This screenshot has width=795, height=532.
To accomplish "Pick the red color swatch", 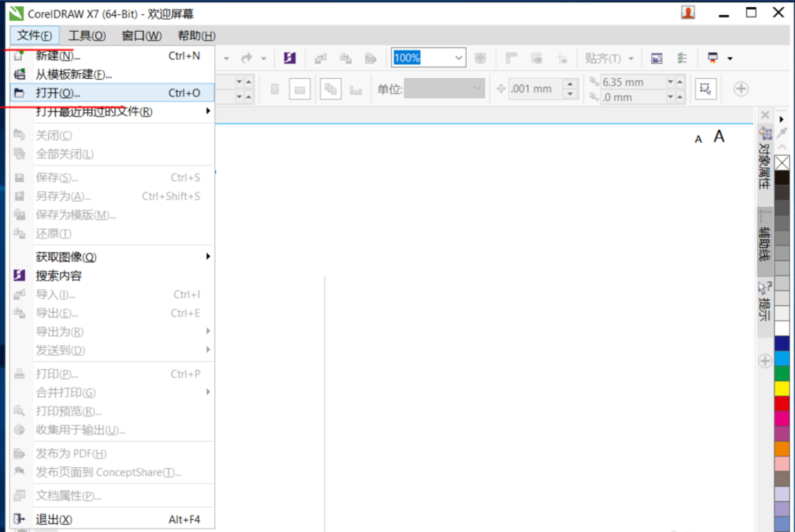I will point(782,403).
